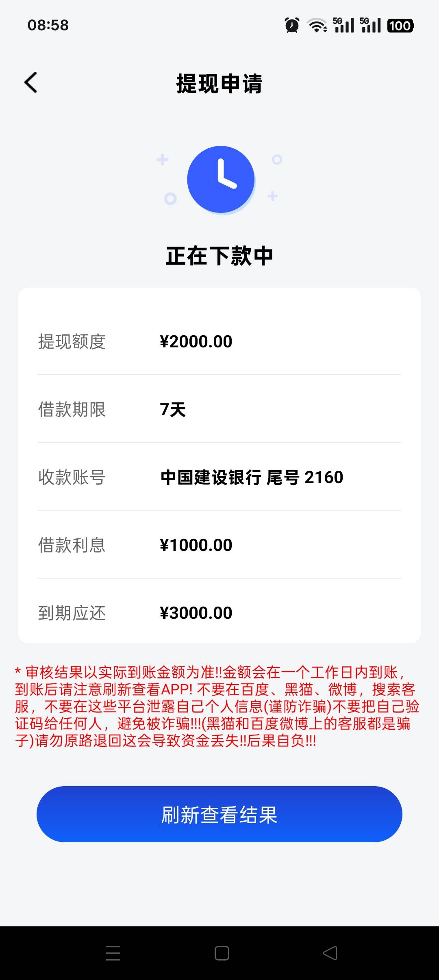Tap the blue clock status icon
Viewport: 439px width, 980px height.
[221, 180]
